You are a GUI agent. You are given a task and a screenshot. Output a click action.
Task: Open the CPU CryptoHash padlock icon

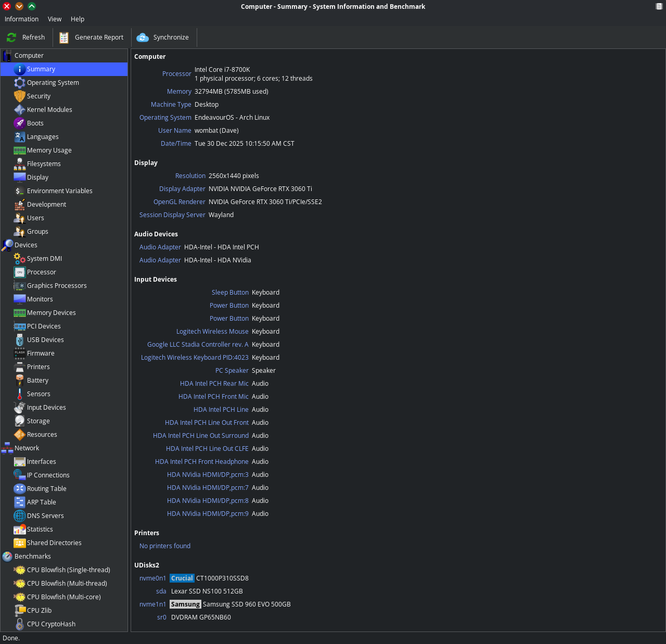click(19, 624)
